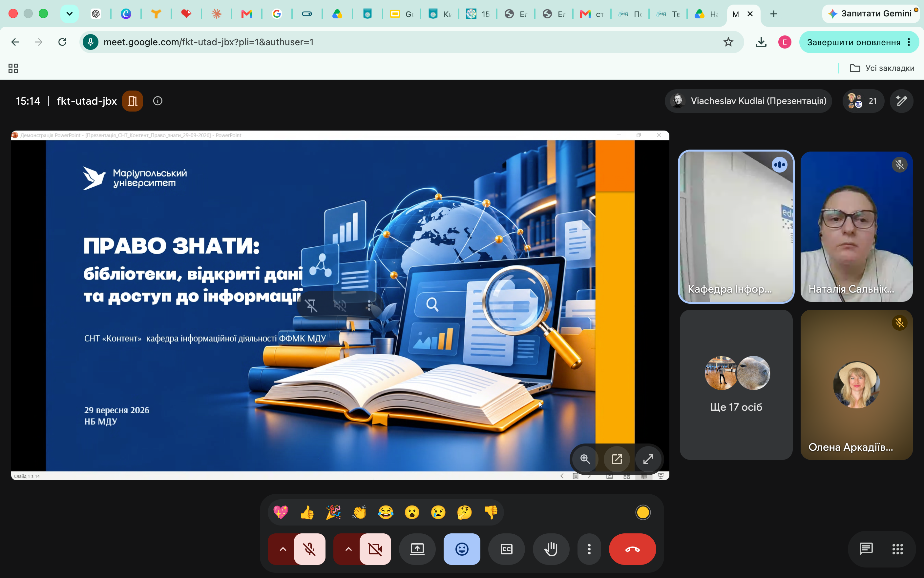The image size is (924, 578).
Task: Toggle the muted microphone button
Action: coord(309,549)
